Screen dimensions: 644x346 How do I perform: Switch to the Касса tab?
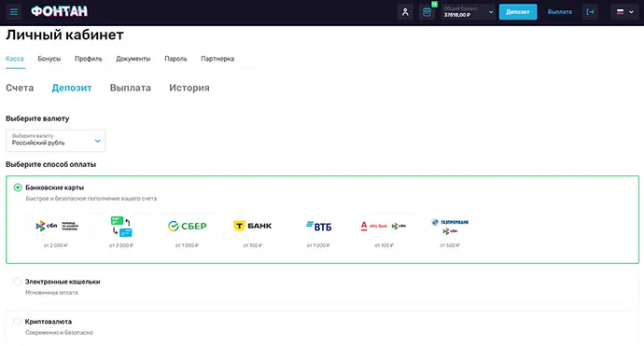pyautogui.click(x=15, y=59)
